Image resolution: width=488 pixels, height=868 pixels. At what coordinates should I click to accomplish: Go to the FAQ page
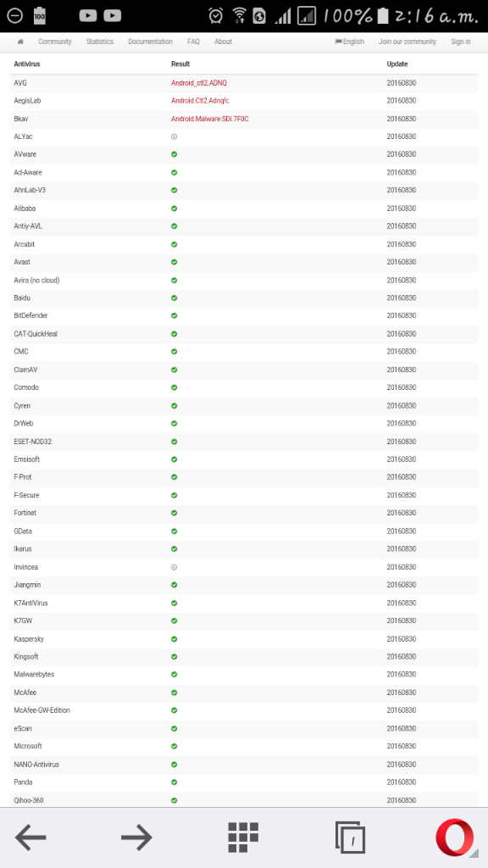coord(194,42)
